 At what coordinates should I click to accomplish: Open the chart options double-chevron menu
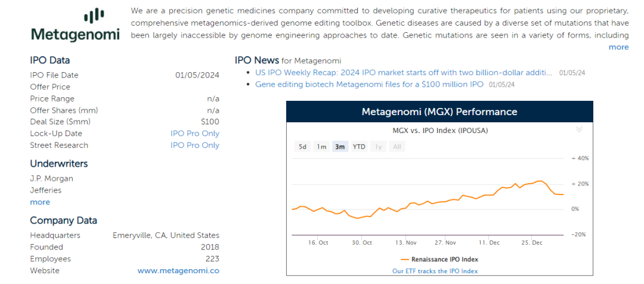(x=578, y=129)
